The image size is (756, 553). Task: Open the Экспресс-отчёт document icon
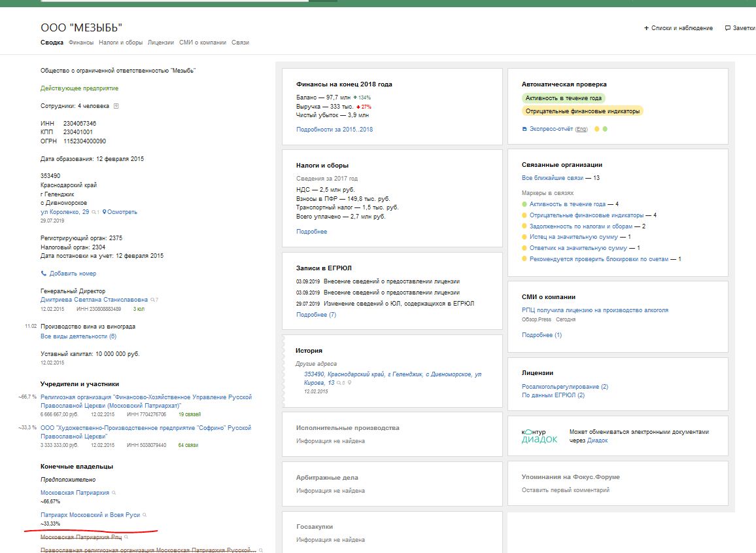coord(524,129)
